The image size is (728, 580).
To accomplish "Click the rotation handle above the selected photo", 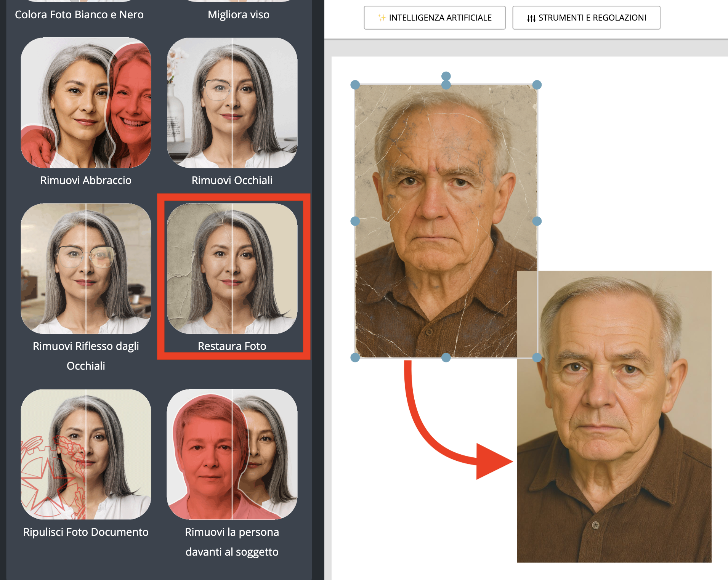I will point(446,76).
